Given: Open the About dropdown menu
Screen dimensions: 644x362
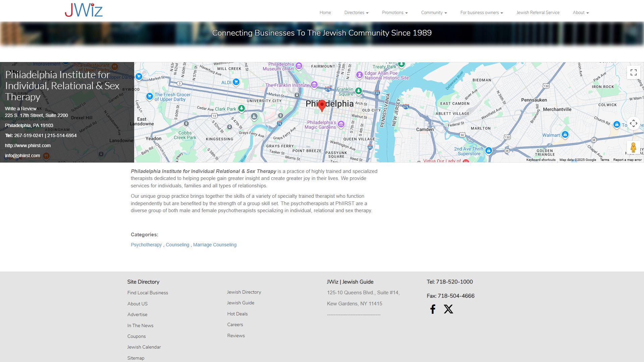Looking at the screenshot, I should coord(581,13).
